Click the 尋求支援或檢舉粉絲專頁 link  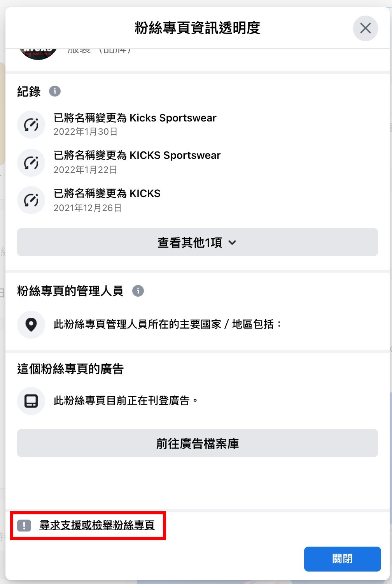(x=97, y=525)
